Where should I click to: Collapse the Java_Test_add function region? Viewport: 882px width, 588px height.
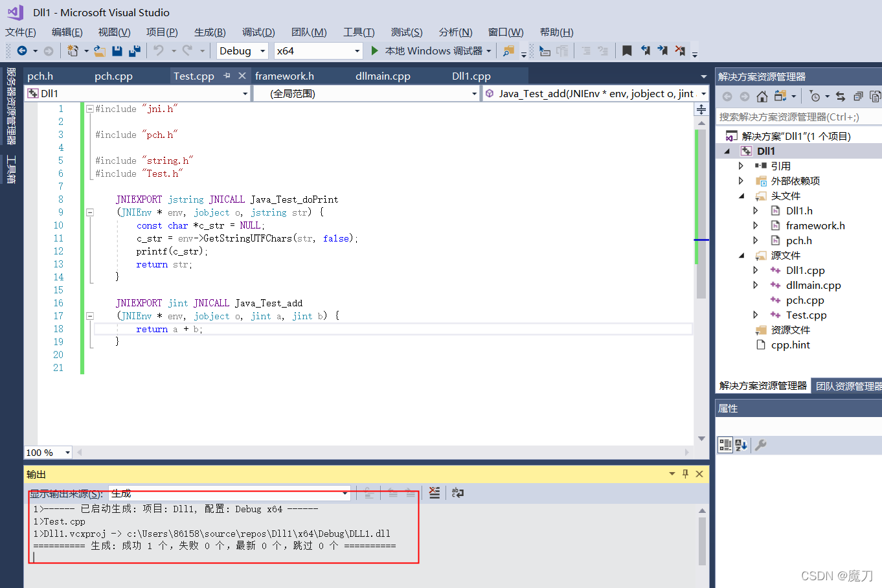(90, 316)
